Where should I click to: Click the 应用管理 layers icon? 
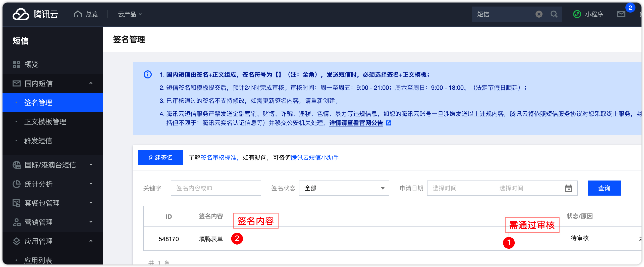(x=17, y=241)
